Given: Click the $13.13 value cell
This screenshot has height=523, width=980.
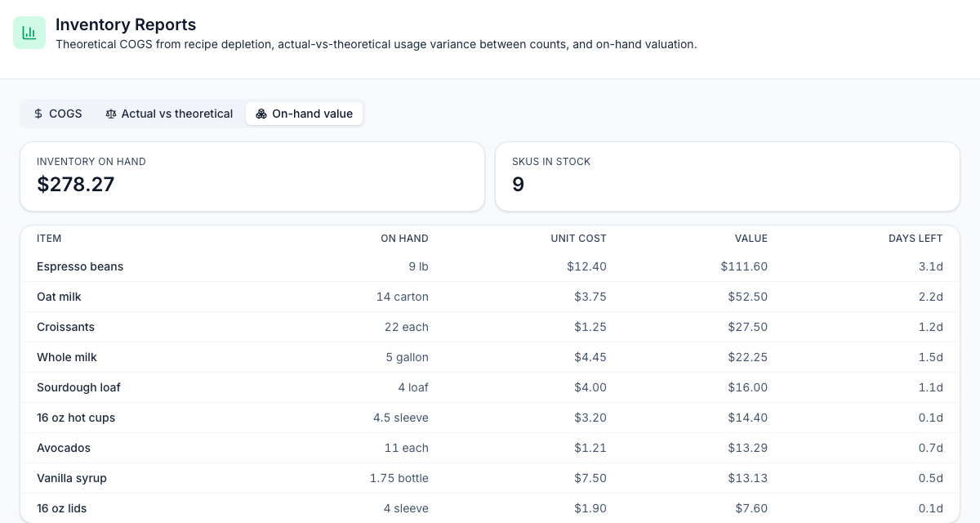Looking at the screenshot, I should pyautogui.click(x=748, y=478).
